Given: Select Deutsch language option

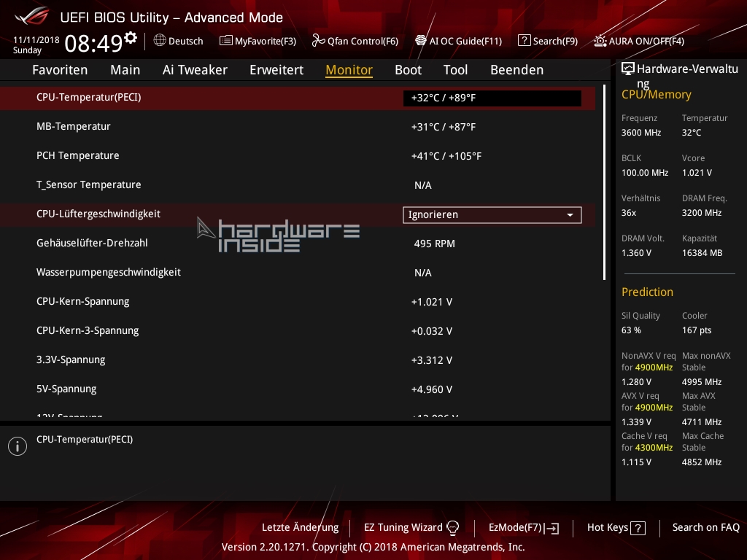Looking at the screenshot, I should [186, 41].
